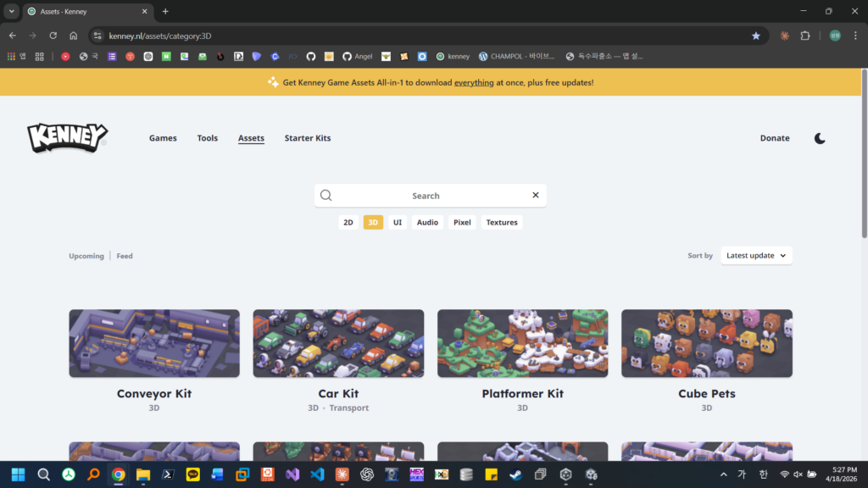This screenshot has height=488, width=868.
Task: Open the Car Kit thumbnail
Action: 339,343
